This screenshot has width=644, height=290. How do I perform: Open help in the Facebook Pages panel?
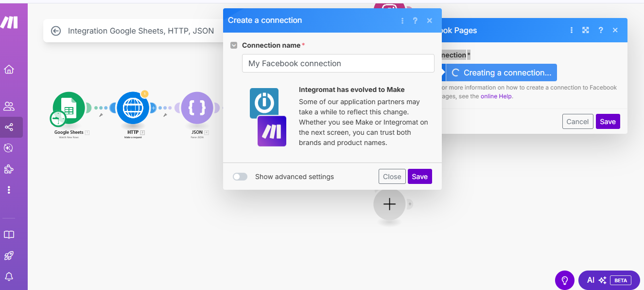(601, 30)
